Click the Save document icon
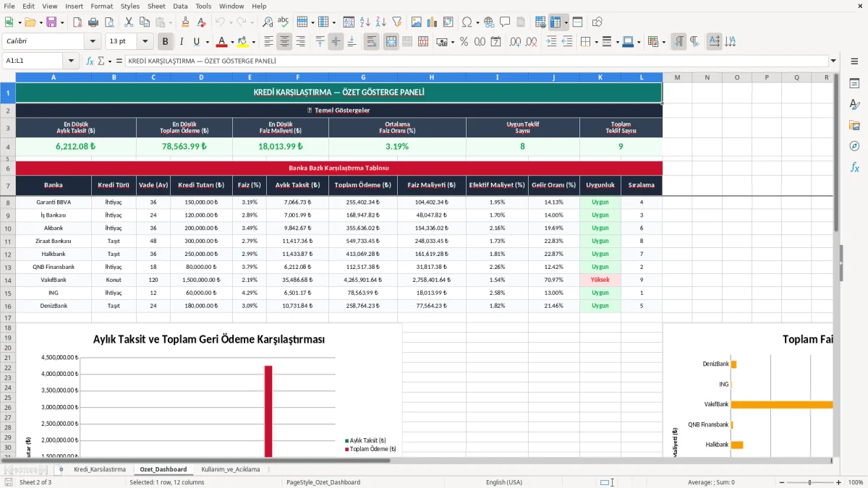Viewport: 868px width, 488px height. point(51,22)
